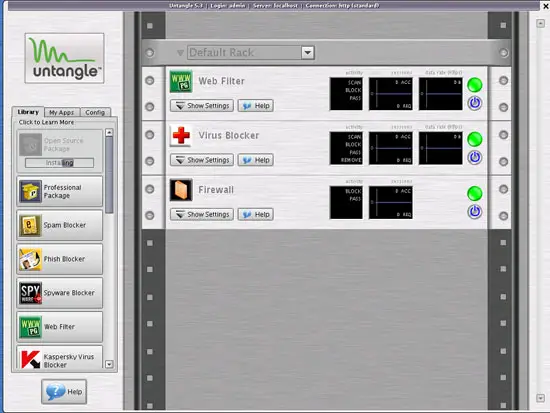Open Phish Blocker in the library
This screenshot has height=413, width=550.
(x=60, y=259)
